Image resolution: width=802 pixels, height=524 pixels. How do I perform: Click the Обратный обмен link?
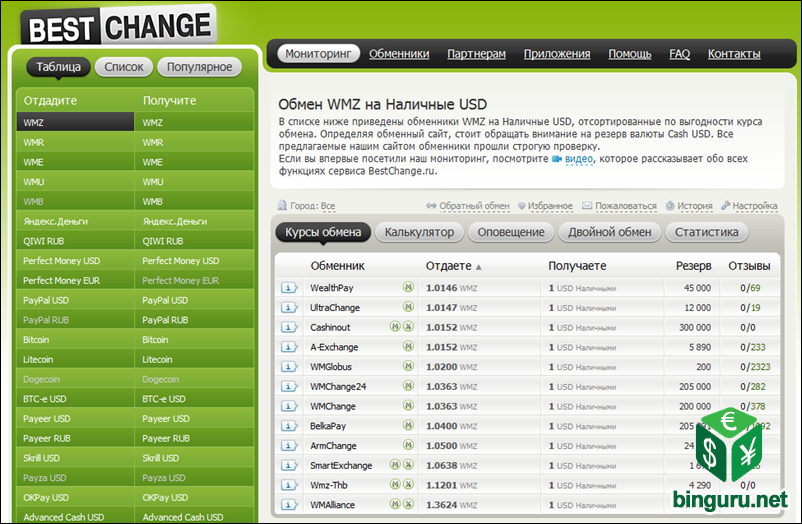click(x=474, y=206)
